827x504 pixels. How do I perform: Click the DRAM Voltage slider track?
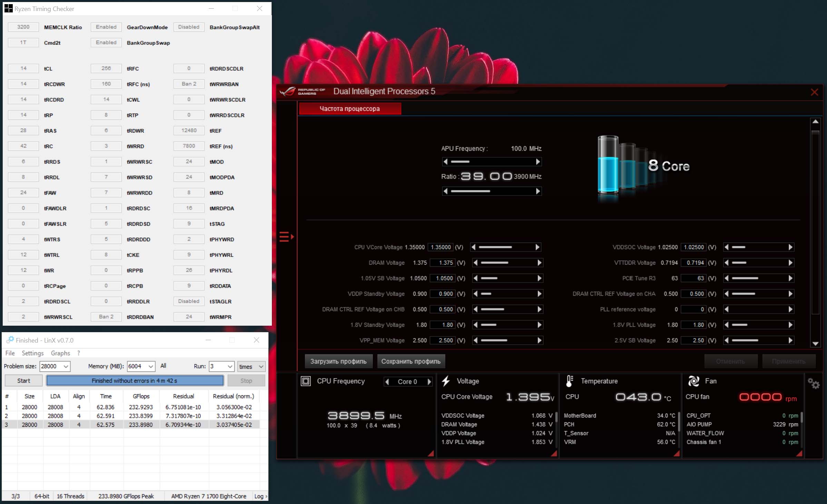pos(507,263)
